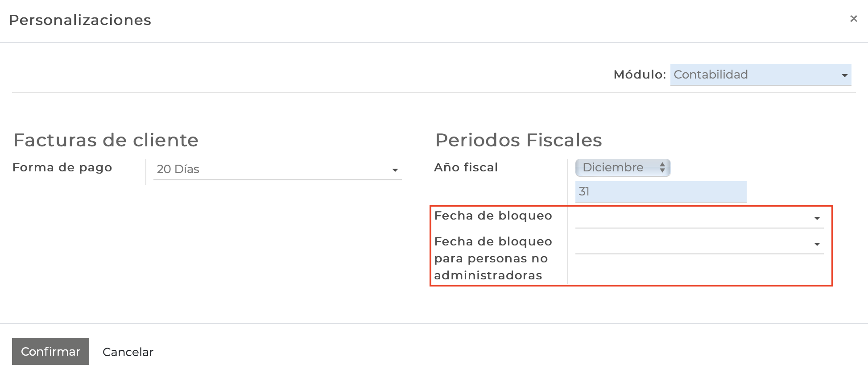Image resolution: width=868 pixels, height=382 pixels.
Task: Click the dropdown arrow next to 20 Días
Action: point(395,170)
